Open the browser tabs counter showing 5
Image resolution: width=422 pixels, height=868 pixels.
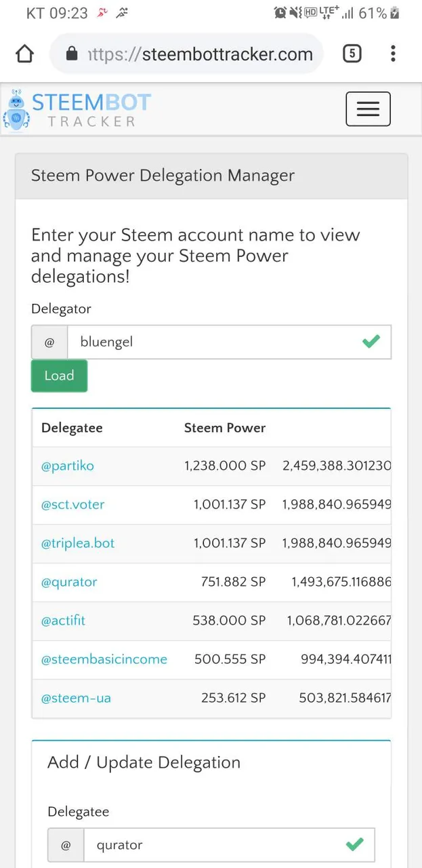352,54
